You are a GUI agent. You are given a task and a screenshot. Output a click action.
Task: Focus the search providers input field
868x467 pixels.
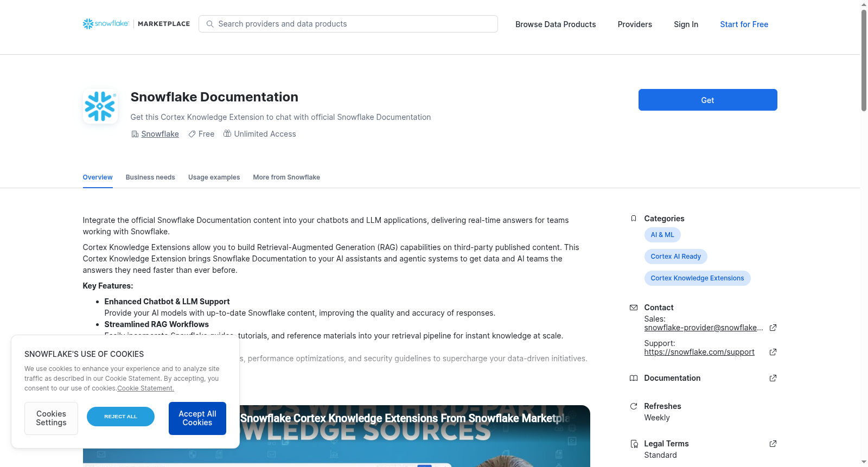[x=348, y=24]
